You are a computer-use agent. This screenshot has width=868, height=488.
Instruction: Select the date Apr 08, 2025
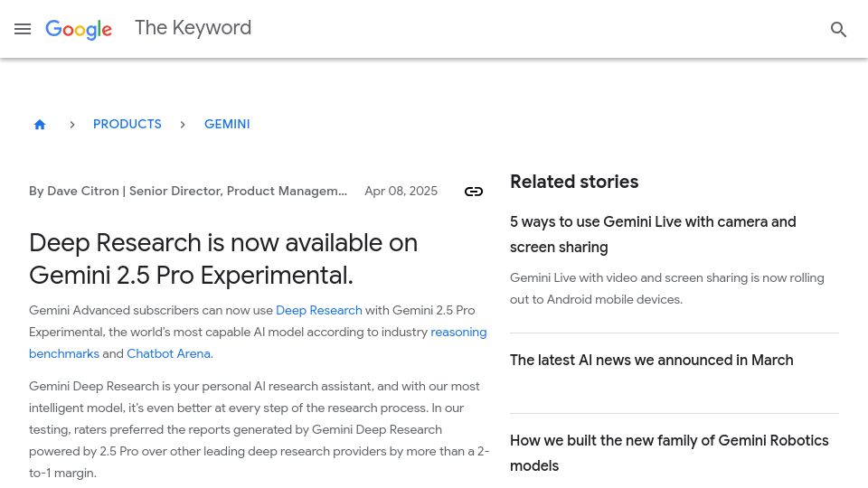pyautogui.click(x=401, y=191)
